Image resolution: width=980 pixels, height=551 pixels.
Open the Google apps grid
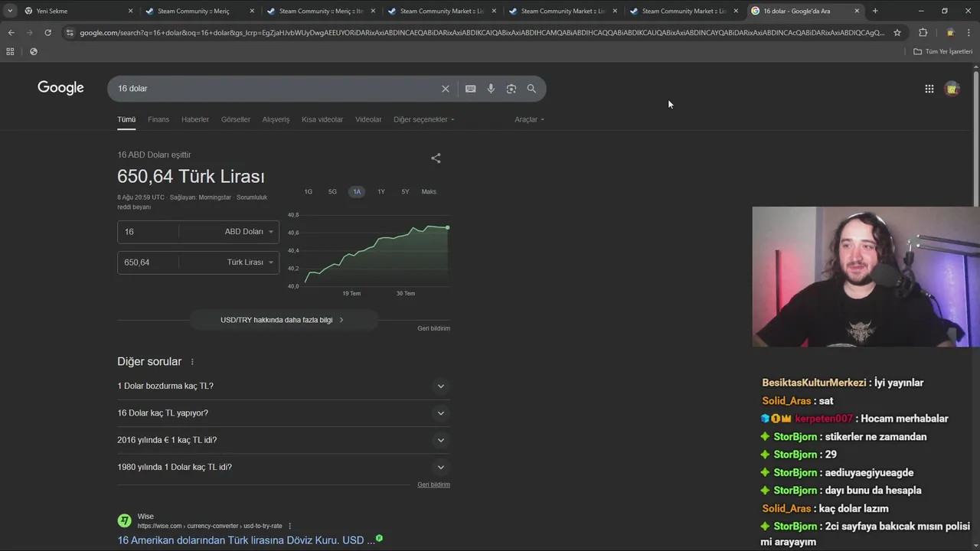(x=929, y=89)
